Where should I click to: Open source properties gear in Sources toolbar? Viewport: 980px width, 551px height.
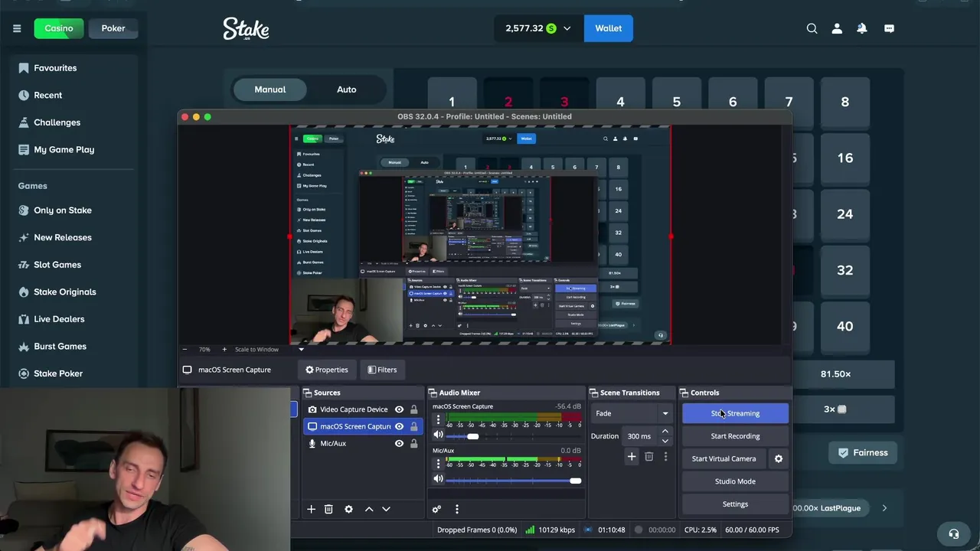(x=348, y=509)
